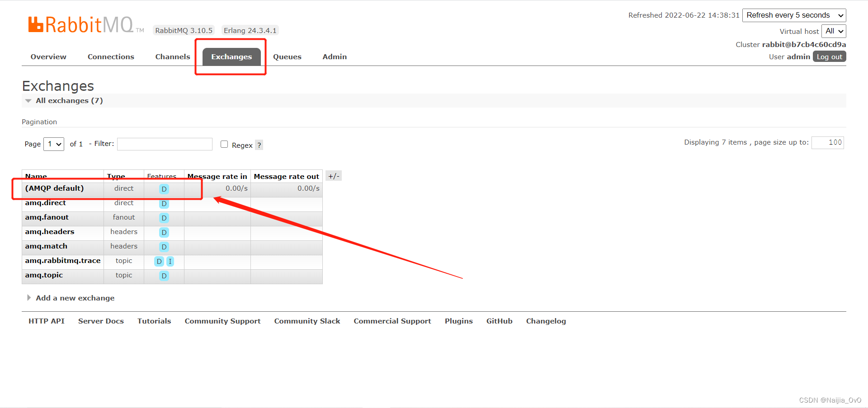This screenshot has width=868, height=408.
Task: Open the (AMQP default) exchange
Action: [x=54, y=188]
